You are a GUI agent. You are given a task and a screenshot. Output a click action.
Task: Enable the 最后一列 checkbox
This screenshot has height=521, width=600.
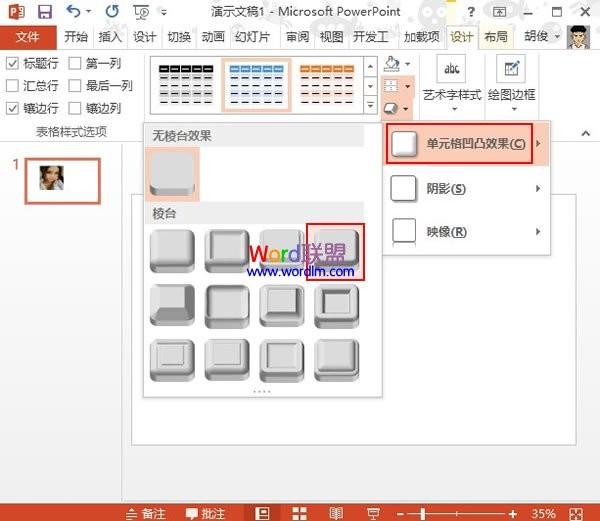point(75,86)
